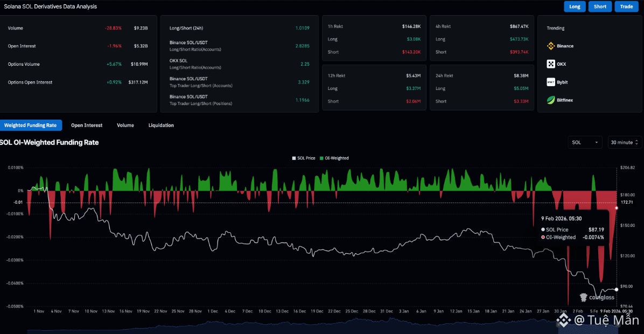
Task: Click the Bitfinex leaf logo icon
Action: [551, 100]
